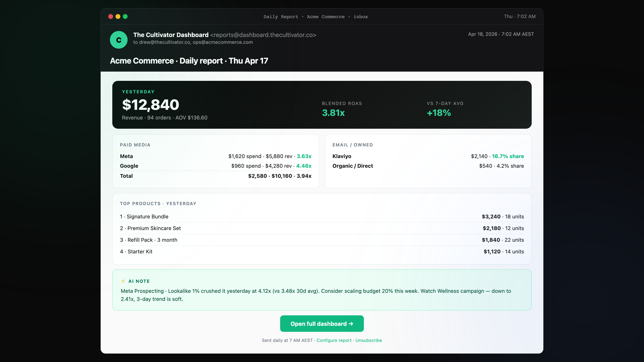The height and width of the screenshot is (362, 644).
Task: Click the $1,120 · 14 units value
Action: 504,252
